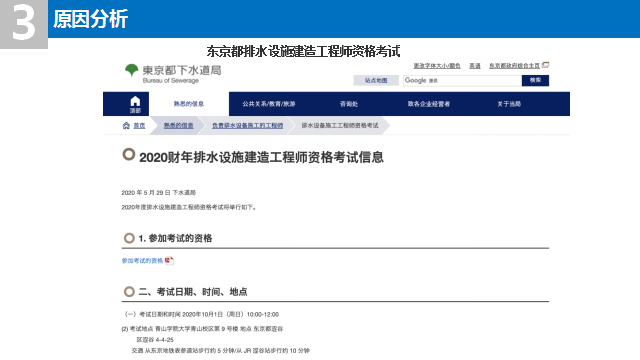
Task: Click the green ginkgo leaf logo
Action: (x=131, y=70)
